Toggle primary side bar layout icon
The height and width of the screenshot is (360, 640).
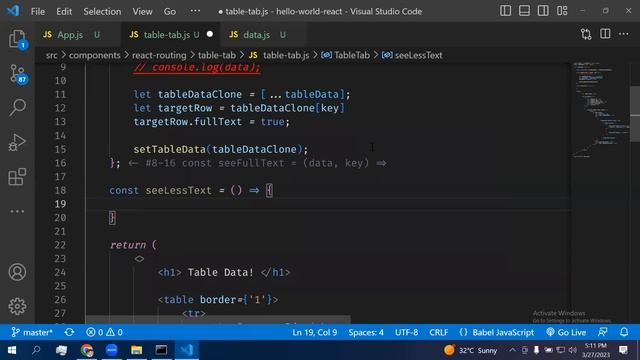coord(505,11)
